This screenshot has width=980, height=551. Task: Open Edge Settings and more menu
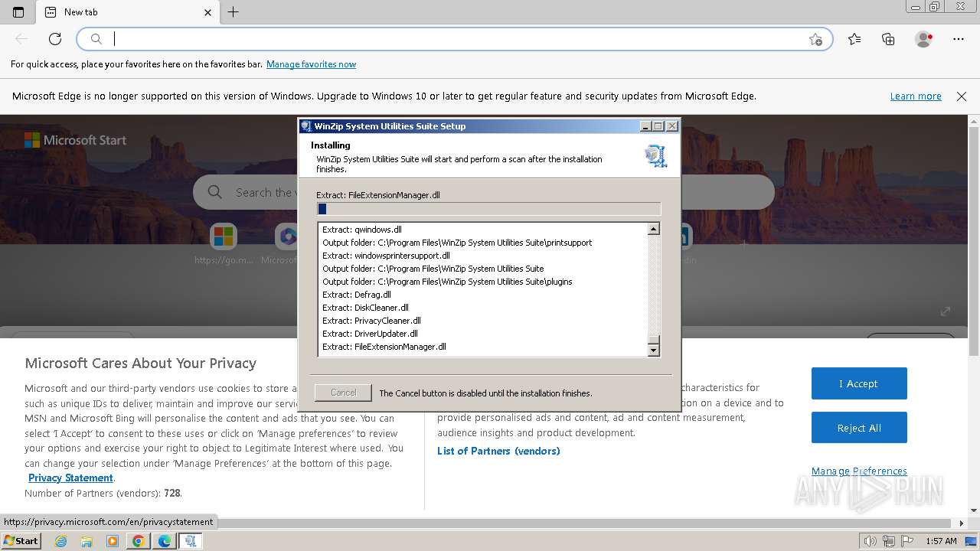tap(959, 39)
